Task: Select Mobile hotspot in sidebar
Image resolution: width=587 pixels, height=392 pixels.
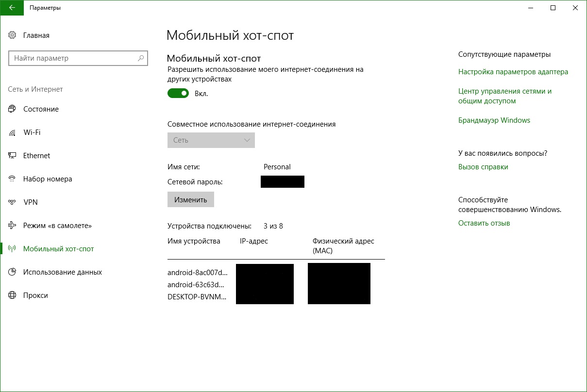Action: (58, 249)
